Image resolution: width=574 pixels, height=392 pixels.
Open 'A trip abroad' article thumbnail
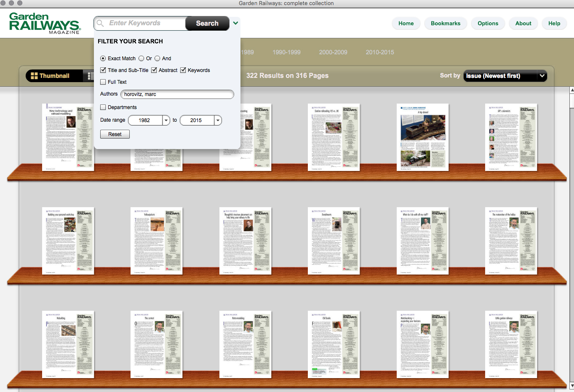[422, 137]
